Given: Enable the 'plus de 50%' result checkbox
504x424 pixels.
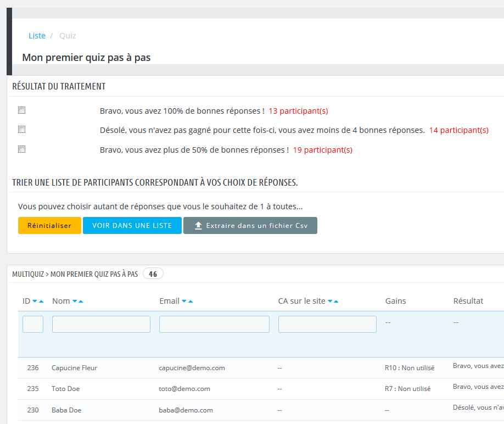Looking at the screenshot, I should click(x=22, y=149).
